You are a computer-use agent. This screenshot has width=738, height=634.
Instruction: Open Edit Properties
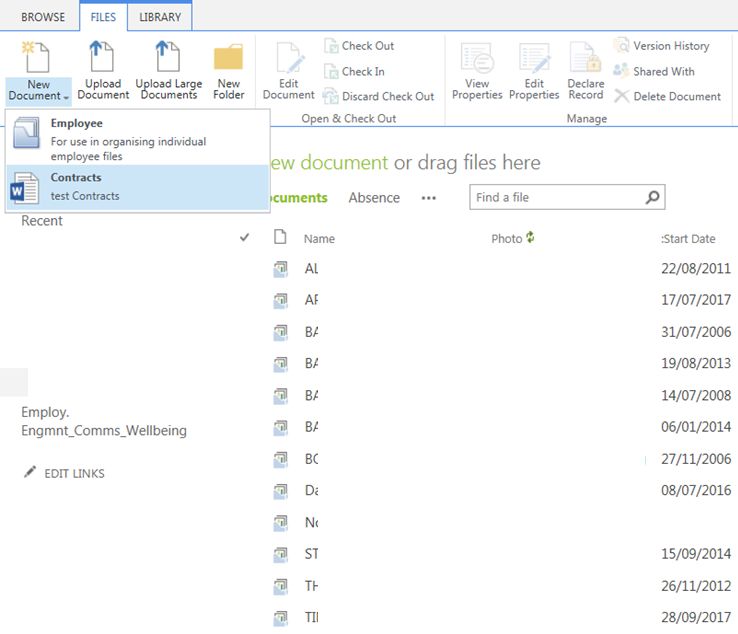(534, 71)
